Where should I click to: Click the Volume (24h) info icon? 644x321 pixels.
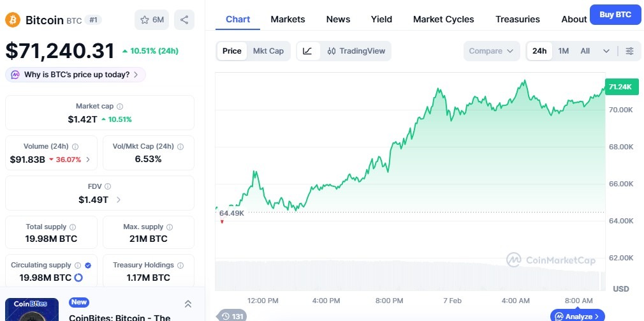[x=75, y=146]
